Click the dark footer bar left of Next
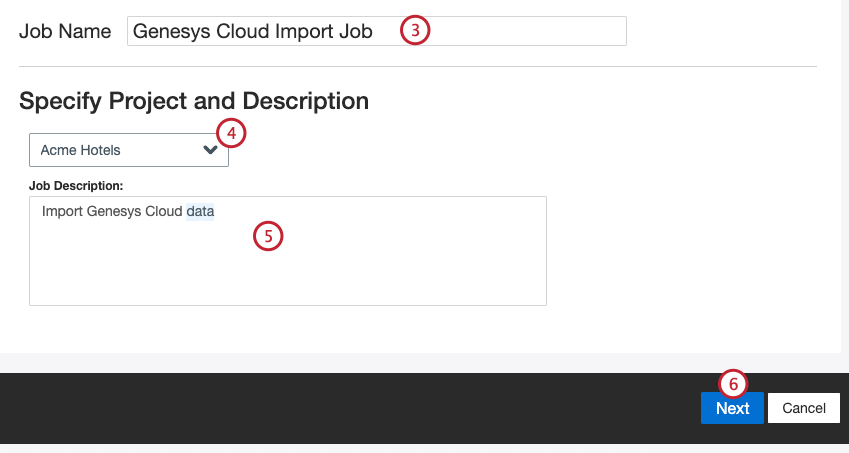Screen dimensions: 849x453 (x=350, y=408)
